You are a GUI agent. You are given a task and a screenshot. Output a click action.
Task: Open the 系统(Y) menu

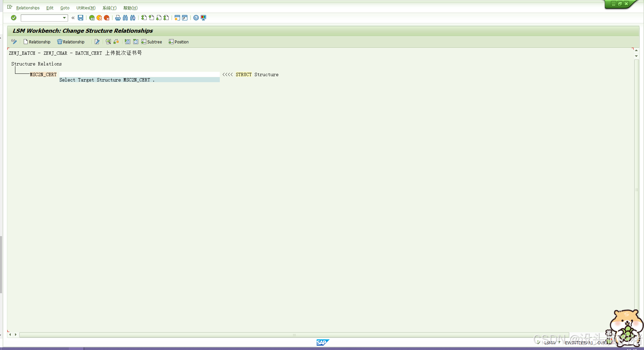click(110, 8)
